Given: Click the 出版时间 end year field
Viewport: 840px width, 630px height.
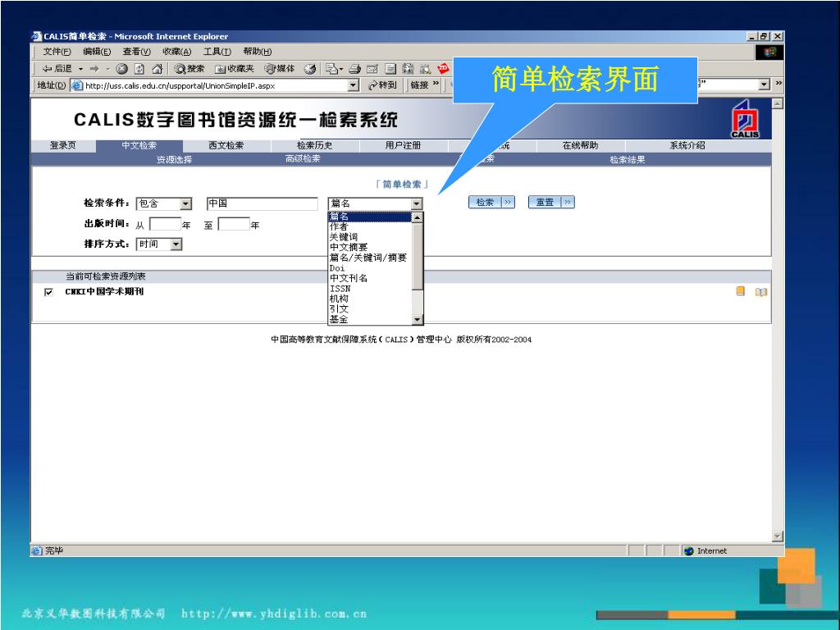Looking at the screenshot, I should pos(234,224).
